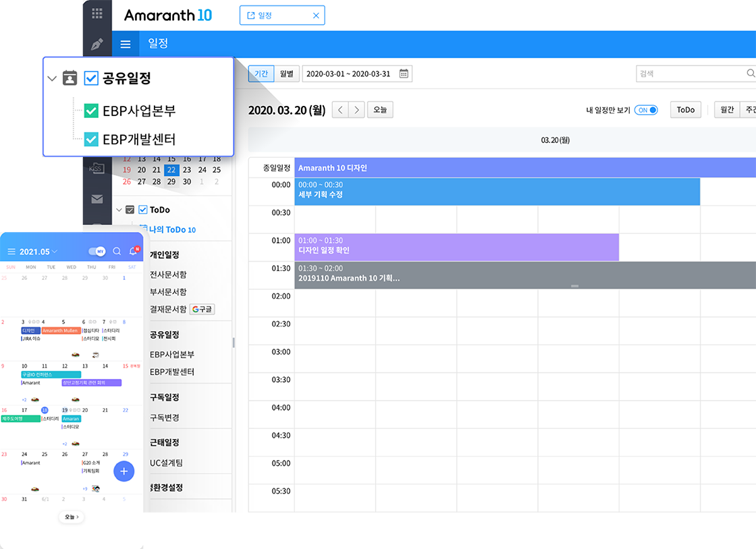Screen dimensions: 756x549
Task: Click the shared calendar person icon
Action: [70, 78]
